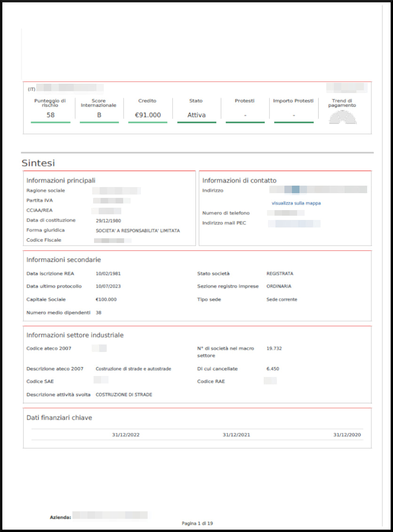Screen dimensions: 393x532
Task: Click the Dati finanziari chiave heading
Action: (58, 417)
